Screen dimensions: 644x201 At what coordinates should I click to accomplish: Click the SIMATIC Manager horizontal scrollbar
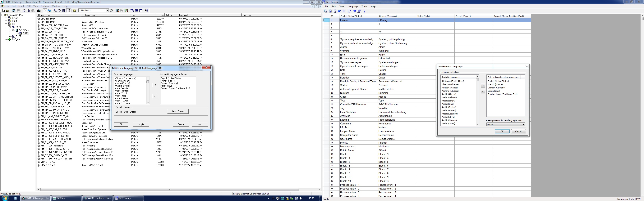170,189
